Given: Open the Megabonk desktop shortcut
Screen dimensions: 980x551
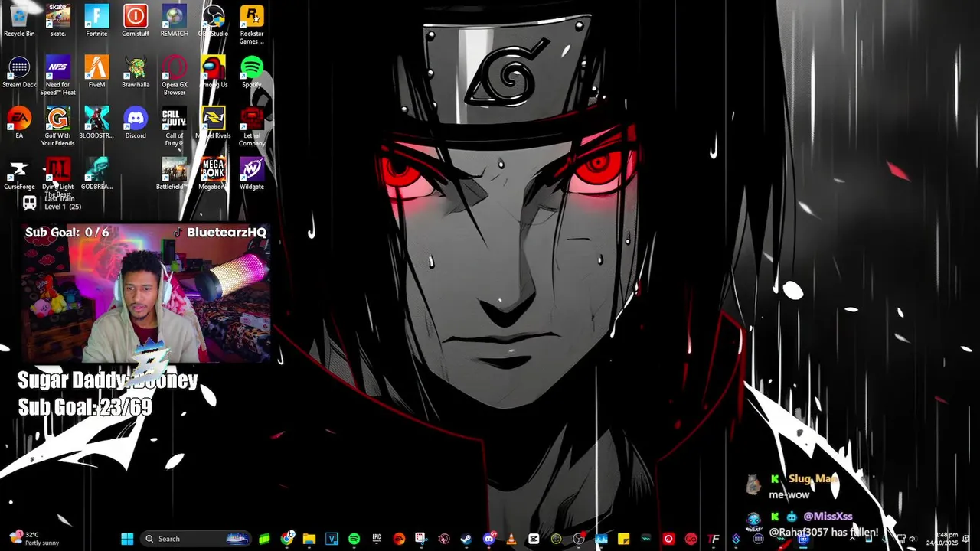Looking at the screenshot, I should click(x=213, y=174).
